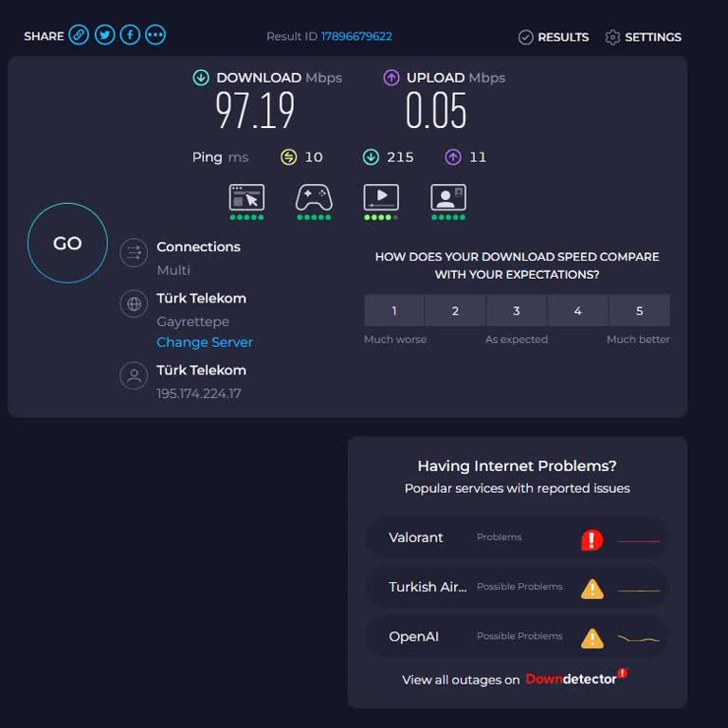Open more share options icon
This screenshot has width=728, height=728.
click(x=155, y=35)
